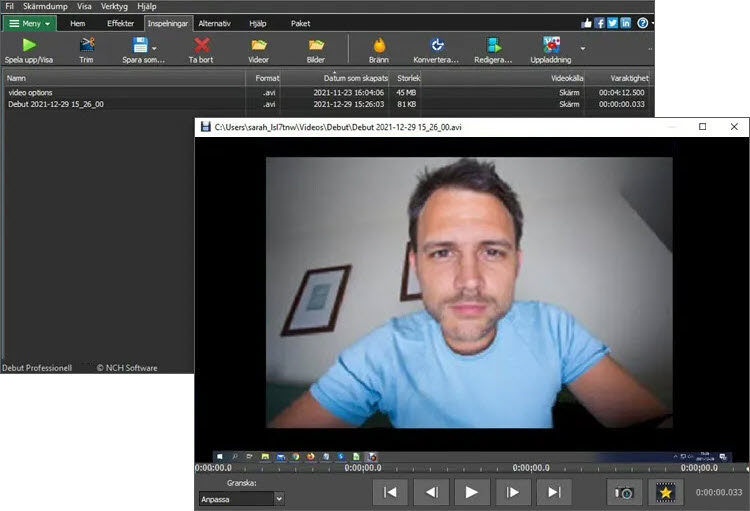Click the Ta bort delete icon
The width and height of the screenshot is (750, 511).
(201, 45)
